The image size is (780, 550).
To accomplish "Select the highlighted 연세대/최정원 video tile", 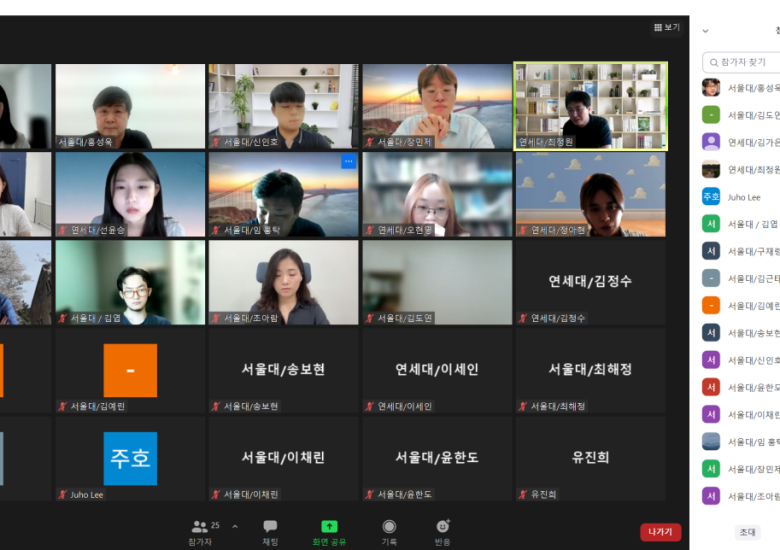I will pyautogui.click(x=590, y=106).
